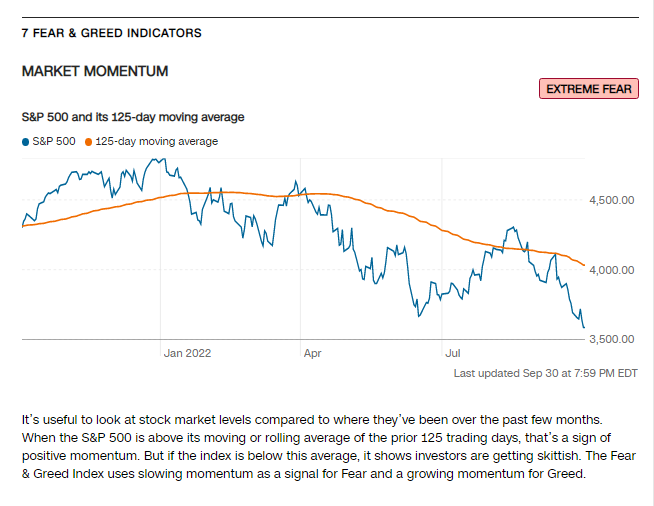Click the 3,500.00 y-axis label
The width and height of the screenshot is (654, 506).
click(613, 339)
